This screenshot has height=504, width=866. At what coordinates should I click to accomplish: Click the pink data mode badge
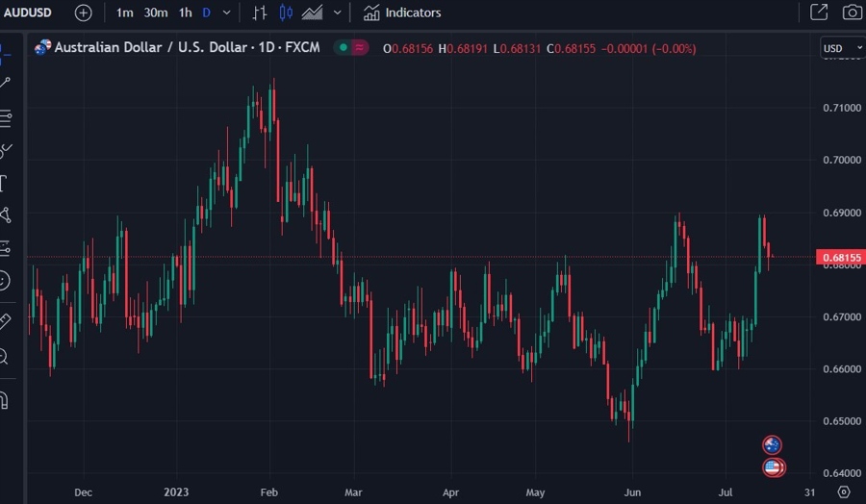click(360, 47)
